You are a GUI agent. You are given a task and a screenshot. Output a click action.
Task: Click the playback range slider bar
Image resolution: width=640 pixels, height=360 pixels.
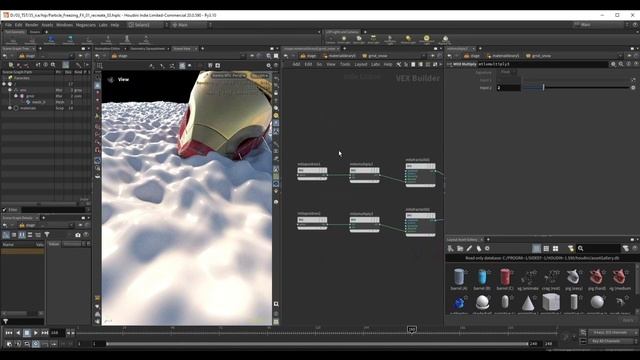[318, 344]
